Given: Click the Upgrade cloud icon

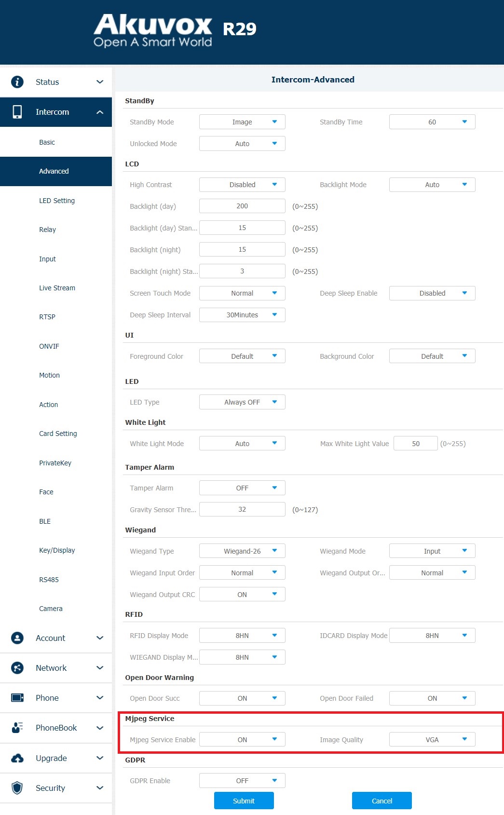Looking at the screenshot, I should point(17,758).
